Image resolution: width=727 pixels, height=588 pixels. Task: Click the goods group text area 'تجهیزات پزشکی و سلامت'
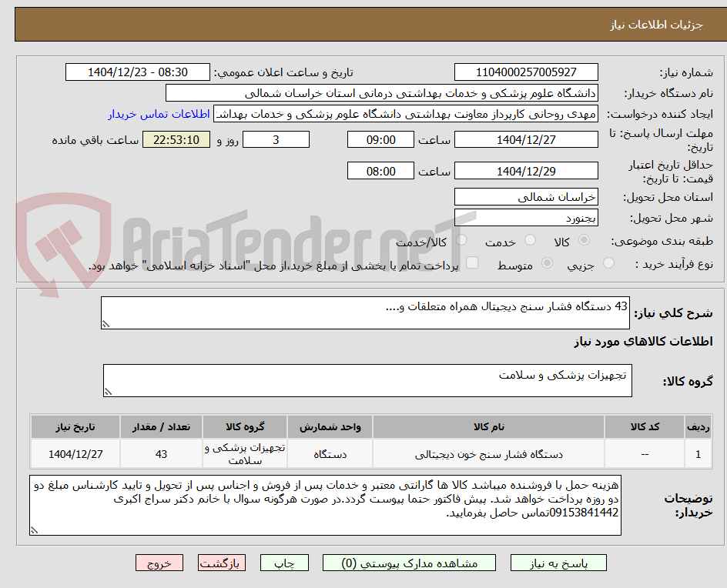point(367,380)
